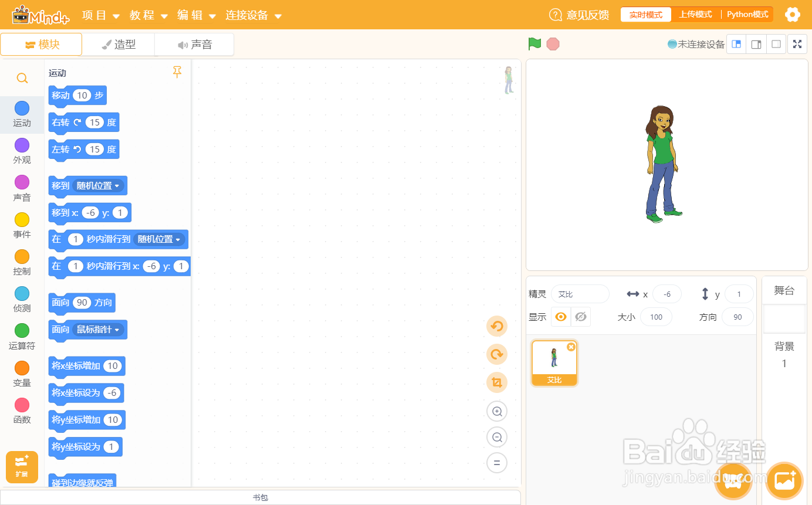Switch to 实时模式 realtime mode
Image resolution: width=812 pixels, height=505 pixels.
click(646, 15)
